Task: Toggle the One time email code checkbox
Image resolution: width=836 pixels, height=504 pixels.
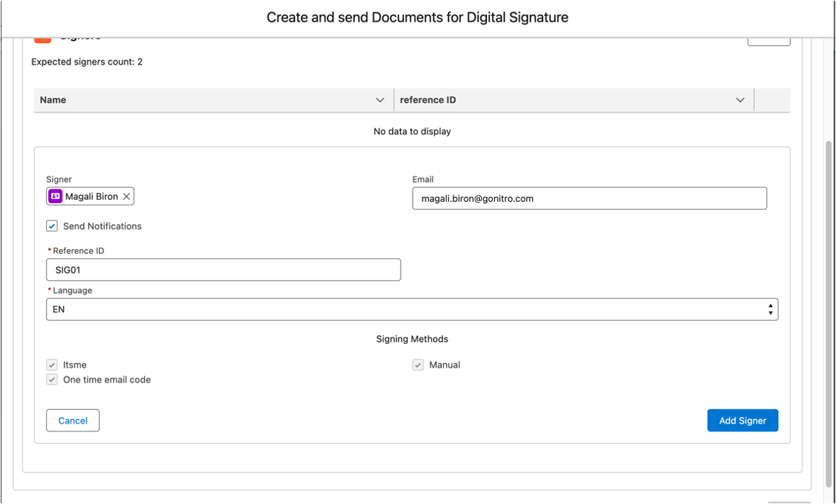Action: coord(52,380)
